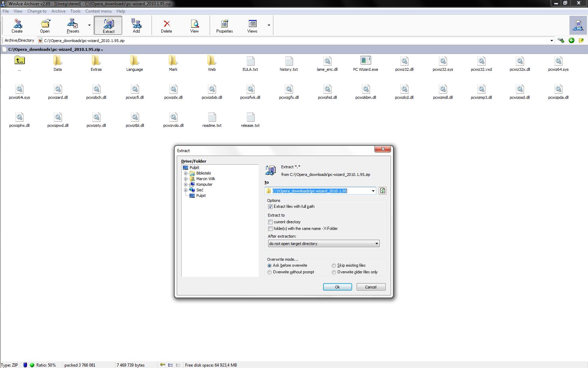588x368 pixels.
Task: Open the View menu
Action: (18, 11)
